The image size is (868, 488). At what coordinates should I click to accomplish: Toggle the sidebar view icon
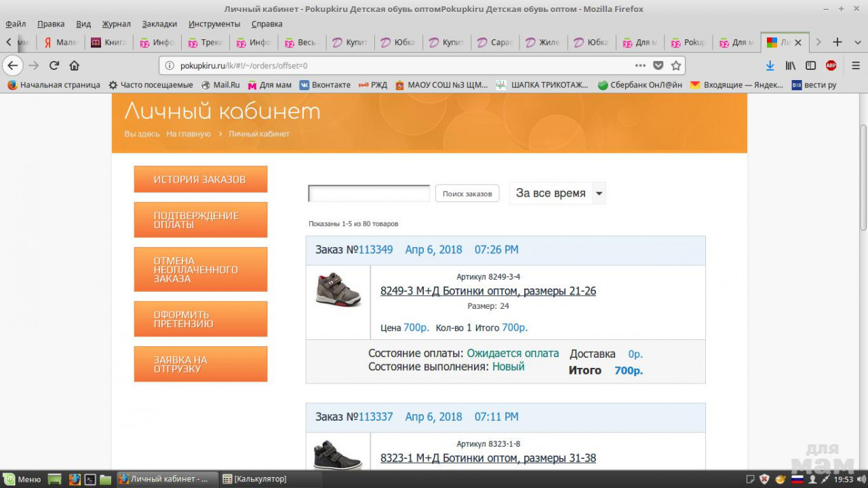click(810, 66)
